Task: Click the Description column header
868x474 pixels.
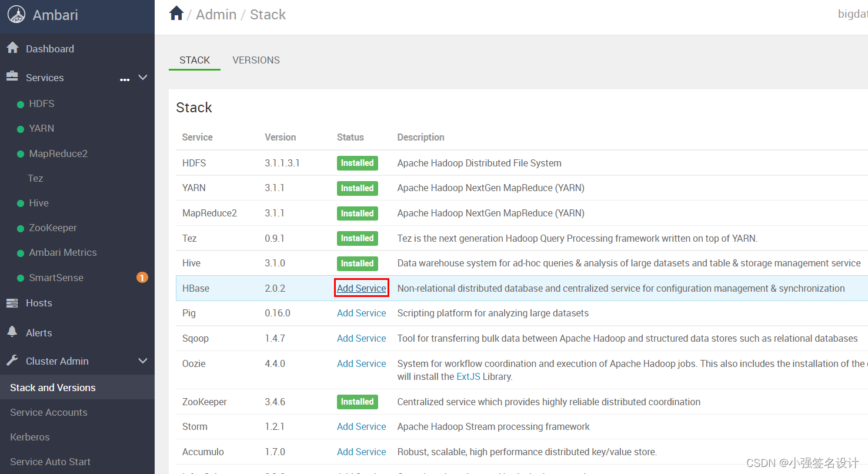Action: click(421, 137)
